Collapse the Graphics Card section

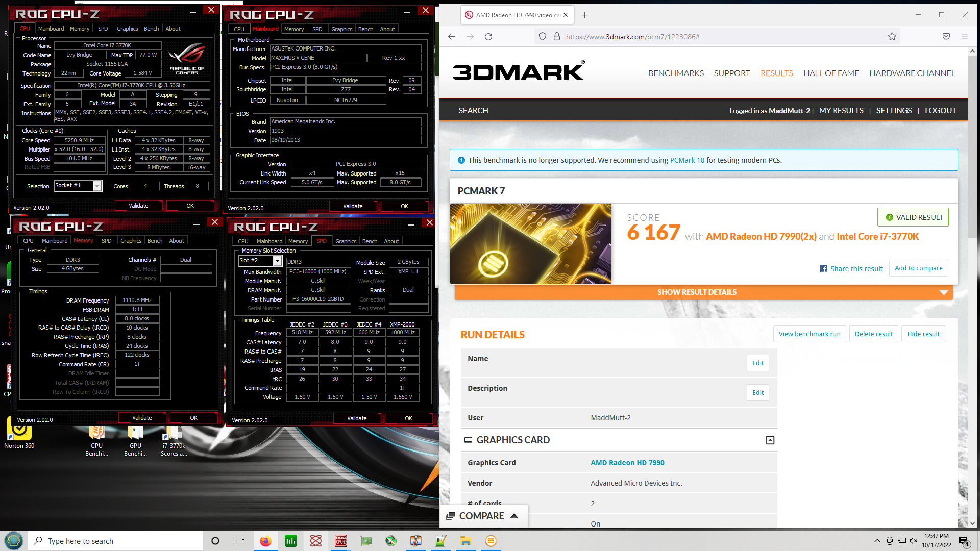click(x=770, y=440)
